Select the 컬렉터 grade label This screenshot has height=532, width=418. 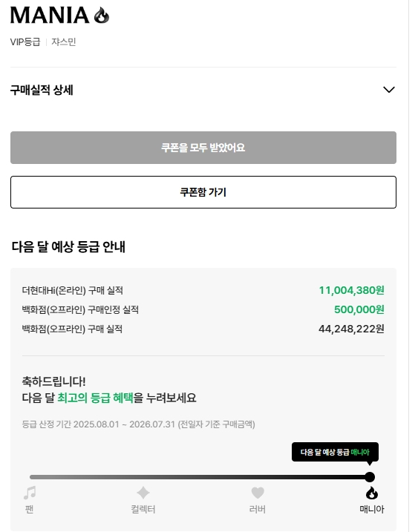pos(143,509)
